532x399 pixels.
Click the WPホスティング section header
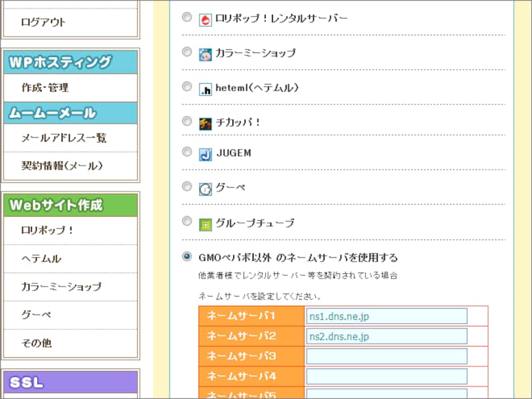[x=70, y=62]
